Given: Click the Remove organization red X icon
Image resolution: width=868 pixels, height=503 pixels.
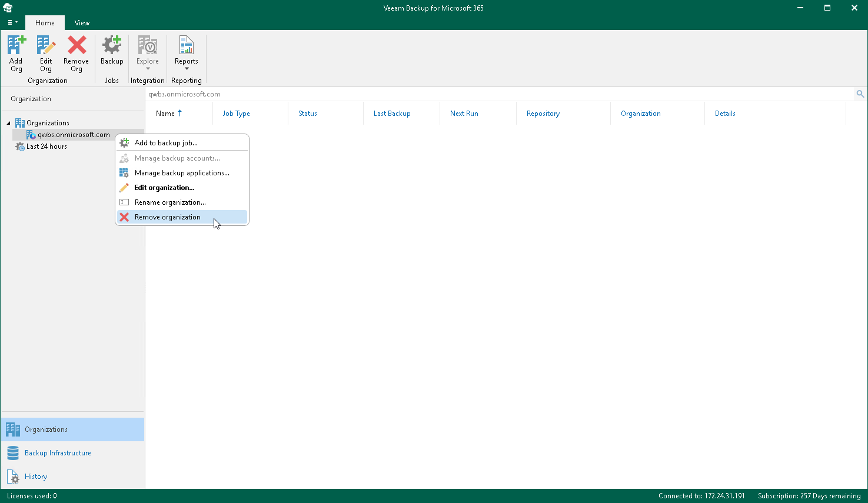Looking at the screenshot, I should [x=124, y=217].
